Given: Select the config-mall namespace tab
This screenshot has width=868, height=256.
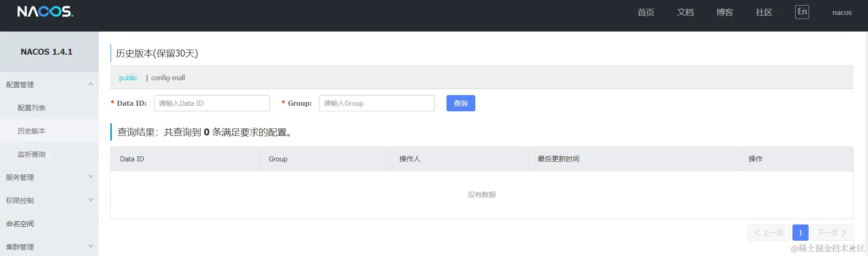Looking at the screenshot, I should 168,78.
